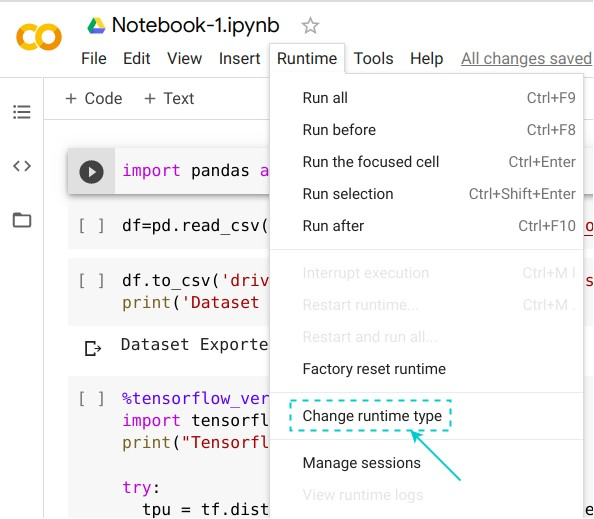Select Change runtime type
The width and height of the screenshot is (594, 519).
point(372,416)
